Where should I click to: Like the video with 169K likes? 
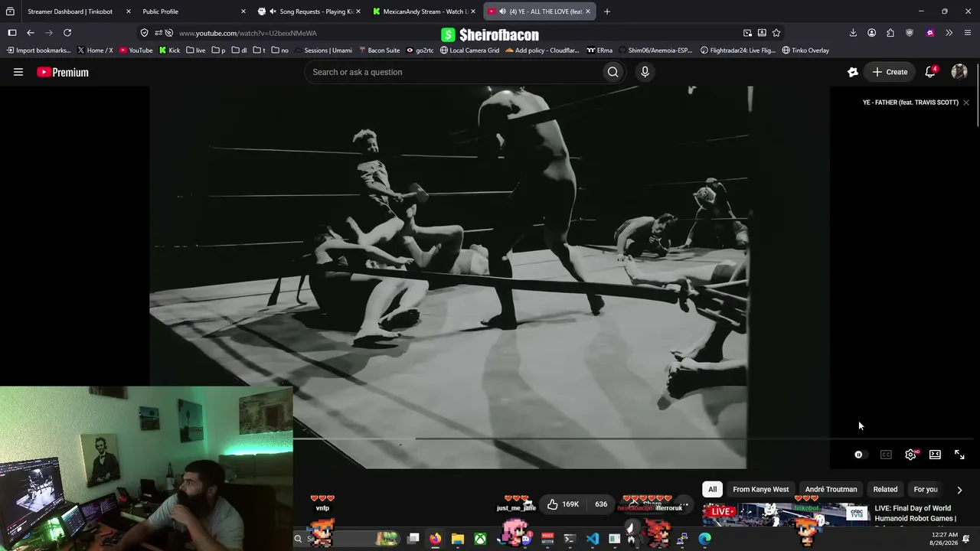[x=563, y=504]
